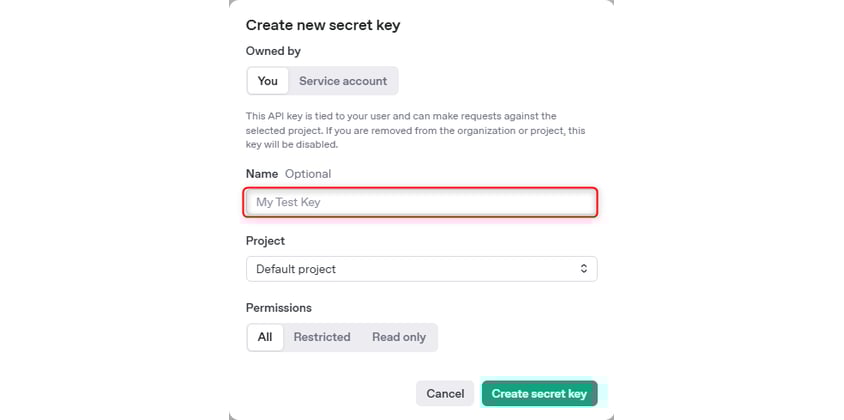Click the "Optional" hint beside Name

click(308, 174)
